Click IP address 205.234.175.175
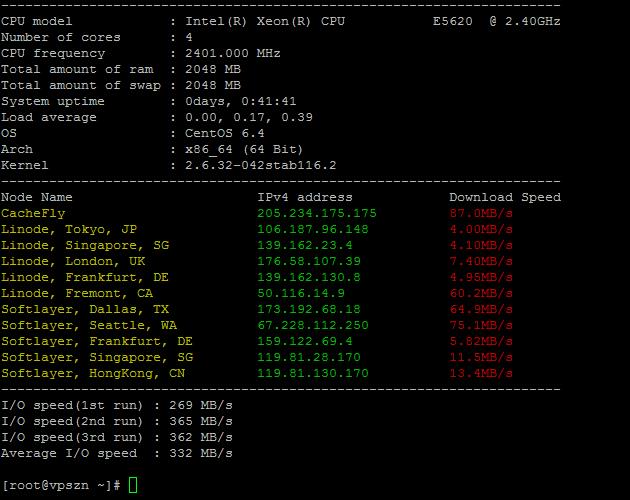630x500 pixels. coord(317,213)
